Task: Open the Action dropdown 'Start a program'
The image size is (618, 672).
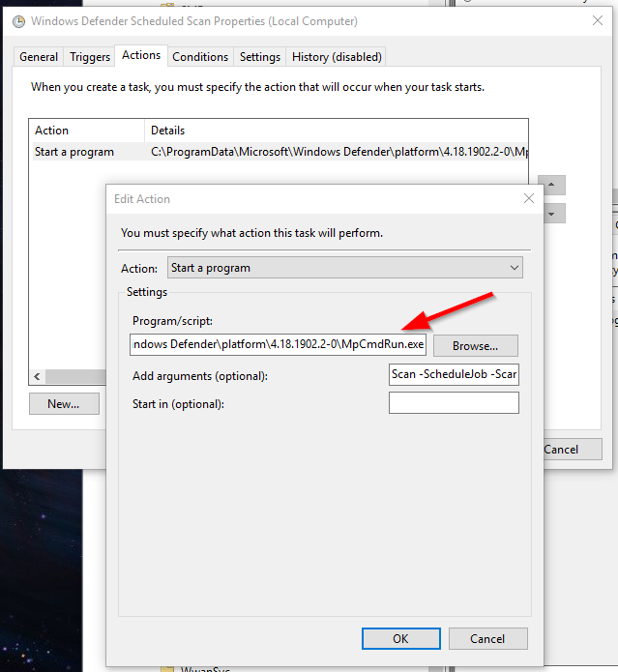Action: (x=345, y=268)
